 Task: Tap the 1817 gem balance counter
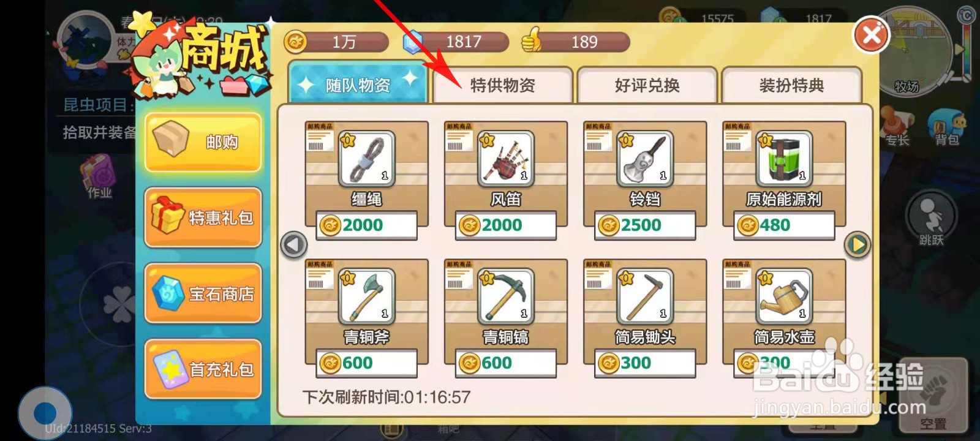(x=456, y=42)
